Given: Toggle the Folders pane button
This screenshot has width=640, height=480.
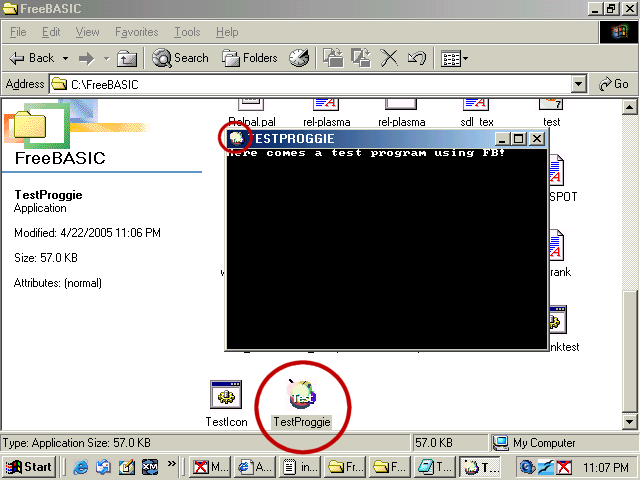Looking at the screenshot, I should point(250,58).
